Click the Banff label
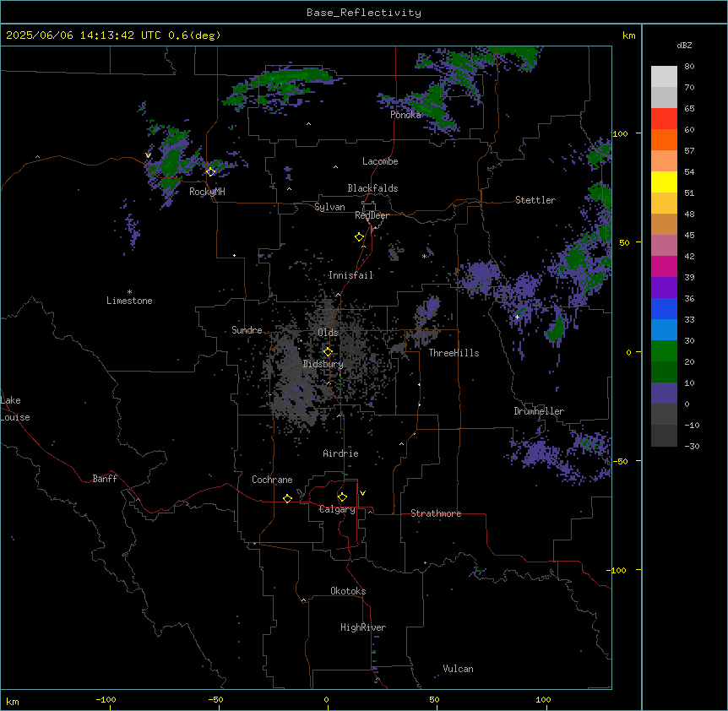This screenshot has width=728, height=711. (x=105, y=479)
